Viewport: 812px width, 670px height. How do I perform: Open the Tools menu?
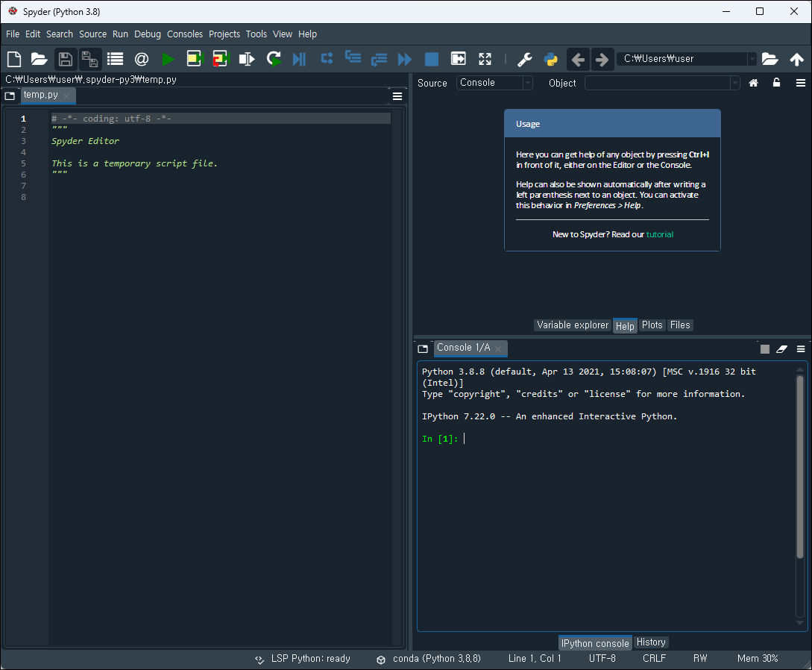point(256,34)
